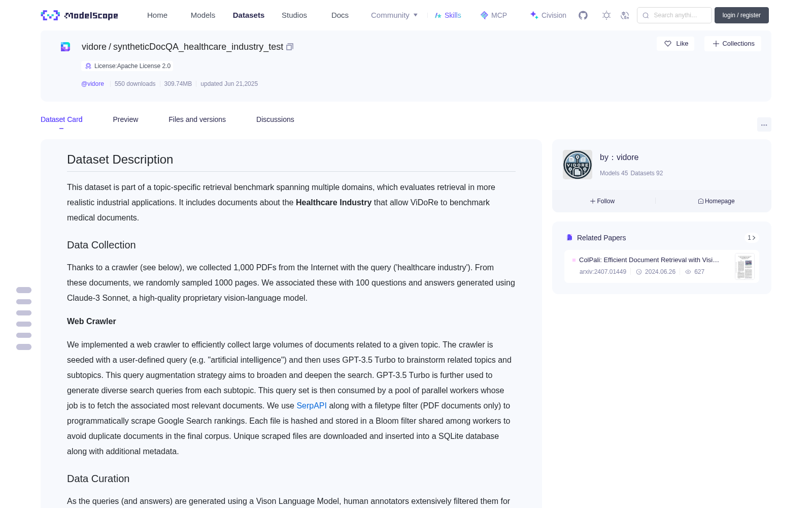812x508 pixels.
Task: Switch to the Preview tab
Action: pyautogui.click(x=125, y=119)
